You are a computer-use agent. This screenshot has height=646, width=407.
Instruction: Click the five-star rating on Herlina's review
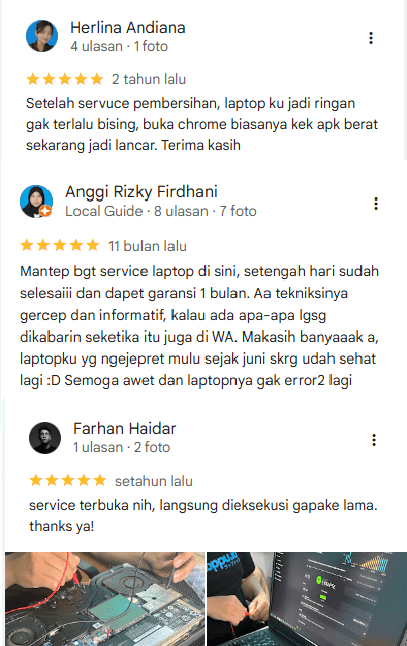click(65, 79)
